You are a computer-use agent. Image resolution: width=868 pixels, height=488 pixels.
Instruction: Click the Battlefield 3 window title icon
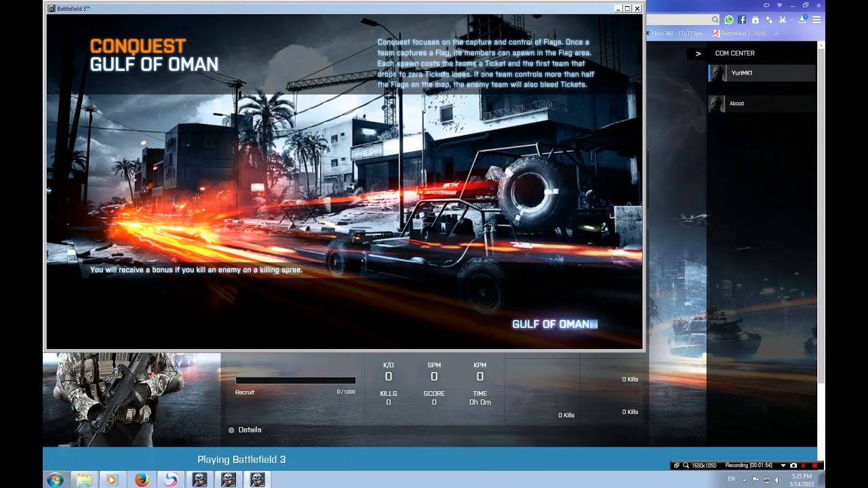(x=52, y=9)
